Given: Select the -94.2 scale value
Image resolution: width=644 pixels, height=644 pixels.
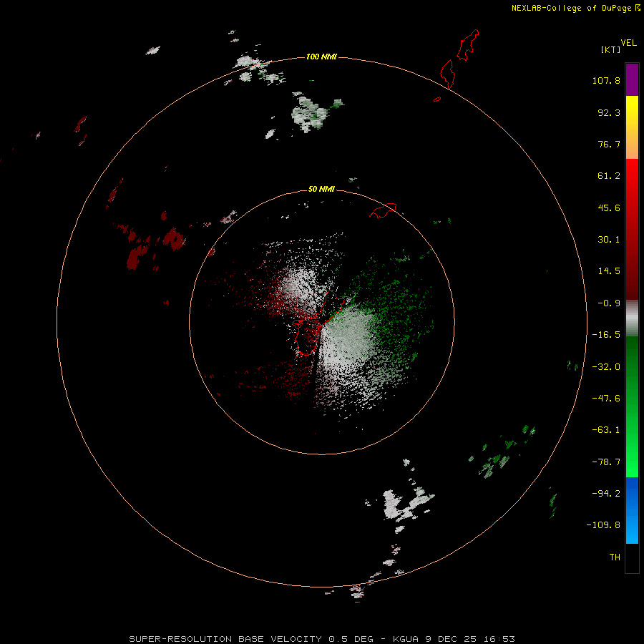Looking at the screenshot, I should point(606,493).
